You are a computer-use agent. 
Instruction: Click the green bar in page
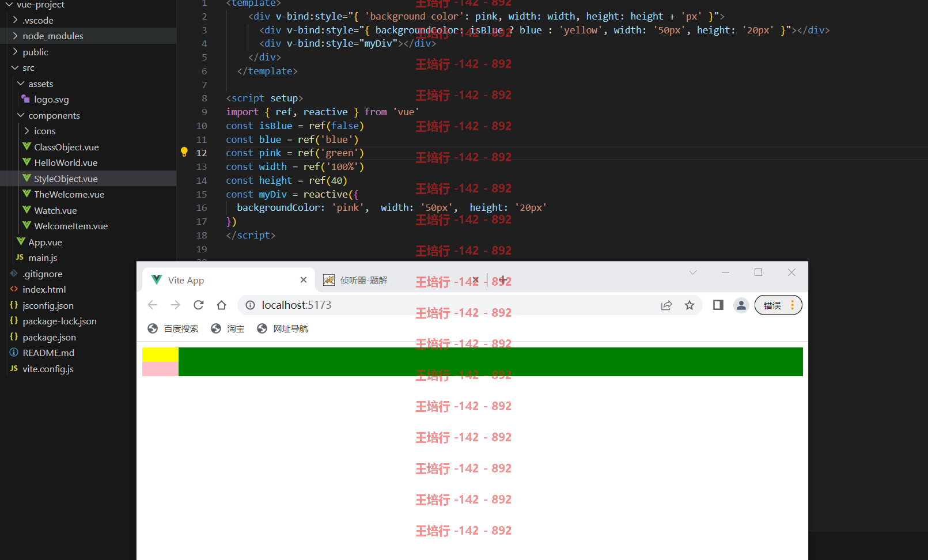[491, 362]
